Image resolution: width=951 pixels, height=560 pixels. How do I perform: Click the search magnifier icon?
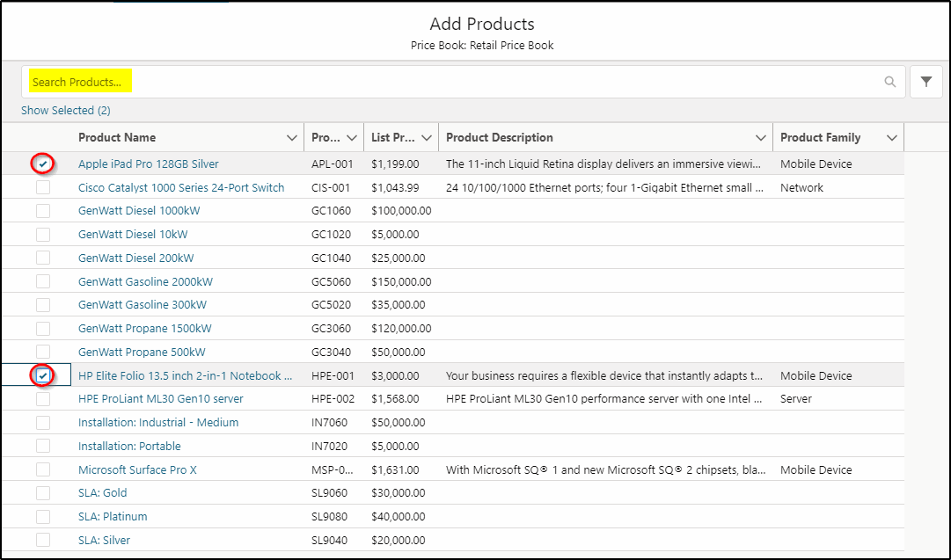click(x=889, y=81)
